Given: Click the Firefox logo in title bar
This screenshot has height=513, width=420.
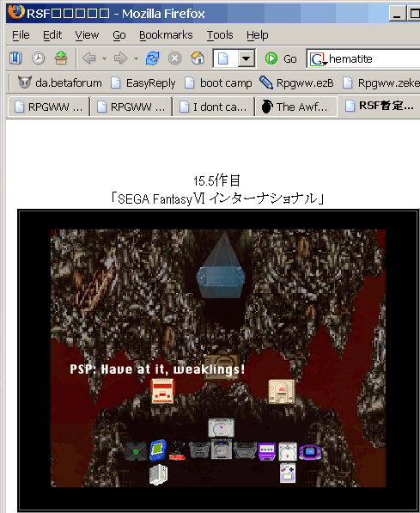Looking at the screenshot, I should [16, 12].
